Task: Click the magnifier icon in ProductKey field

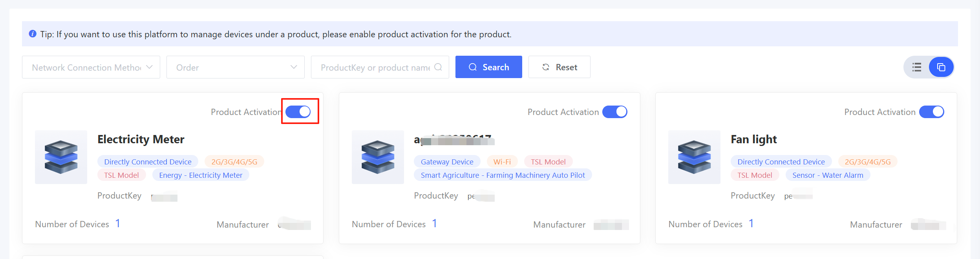Action: (x=438, y=67)
